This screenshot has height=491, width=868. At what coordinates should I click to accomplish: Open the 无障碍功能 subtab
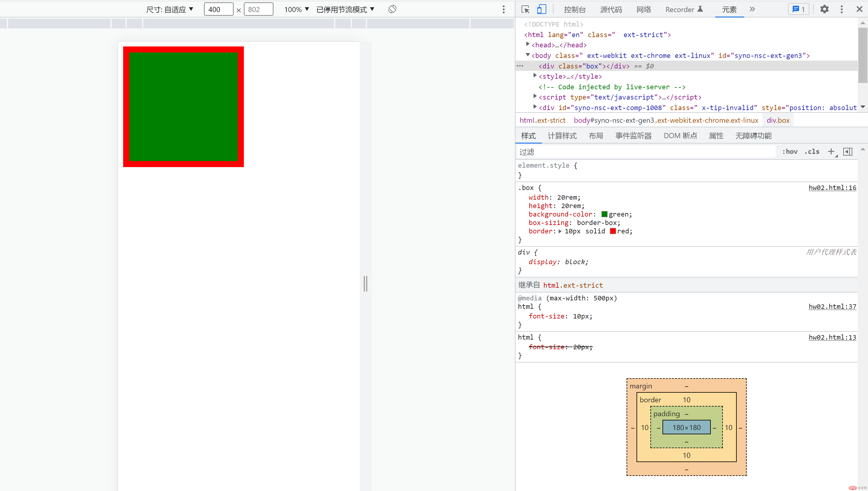(x=753, y=136)
